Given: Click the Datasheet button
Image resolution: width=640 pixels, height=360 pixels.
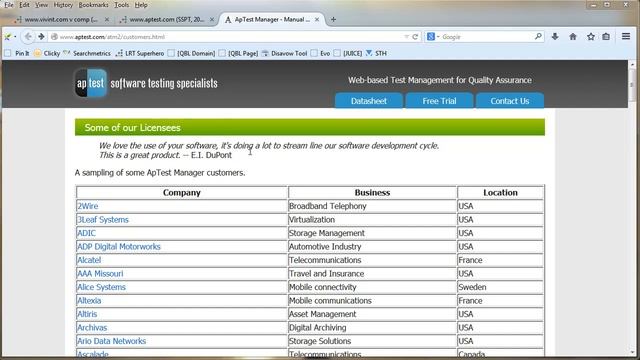Looking at the screenshot, I should (369, 101).
